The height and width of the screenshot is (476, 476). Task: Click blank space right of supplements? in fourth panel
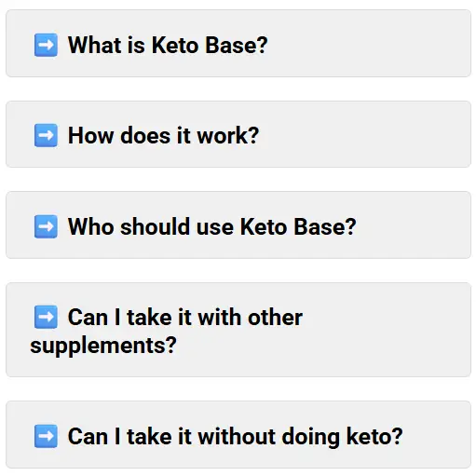(323, 347)
